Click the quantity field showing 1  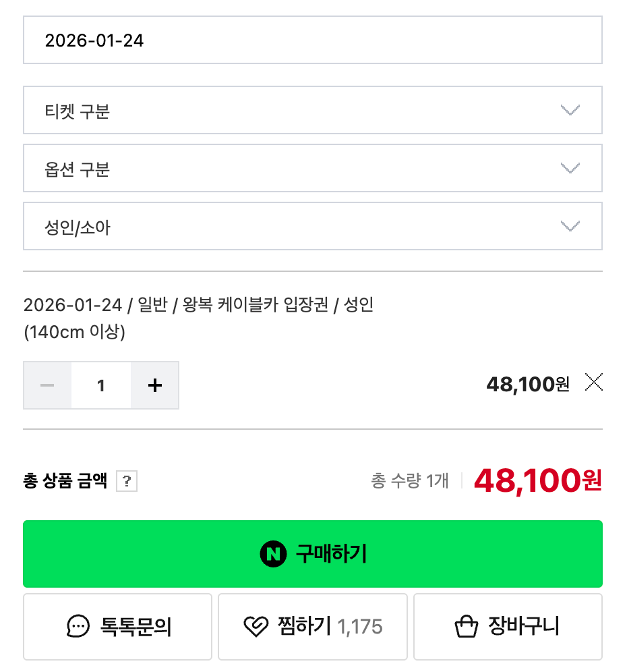[101, 385]
